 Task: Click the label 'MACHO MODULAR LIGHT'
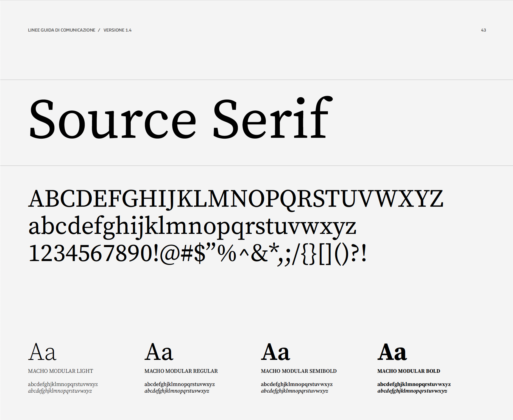click(x=61, y=371)
